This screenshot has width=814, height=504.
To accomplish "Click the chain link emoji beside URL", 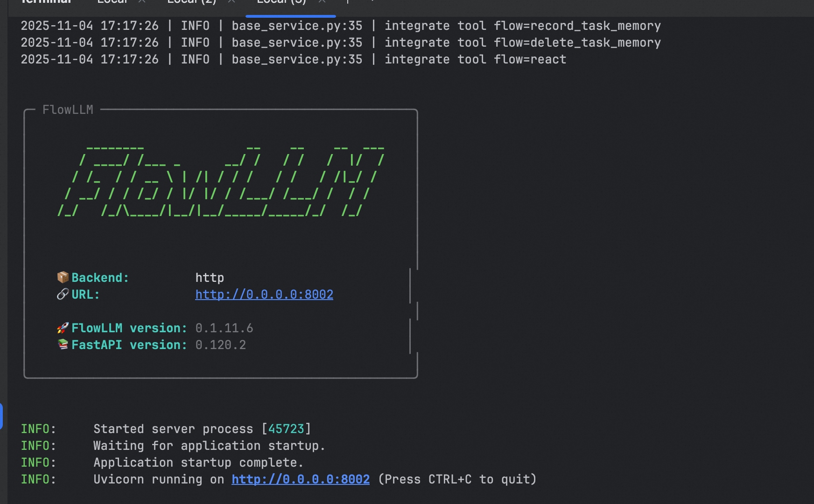I will (63, 294).
